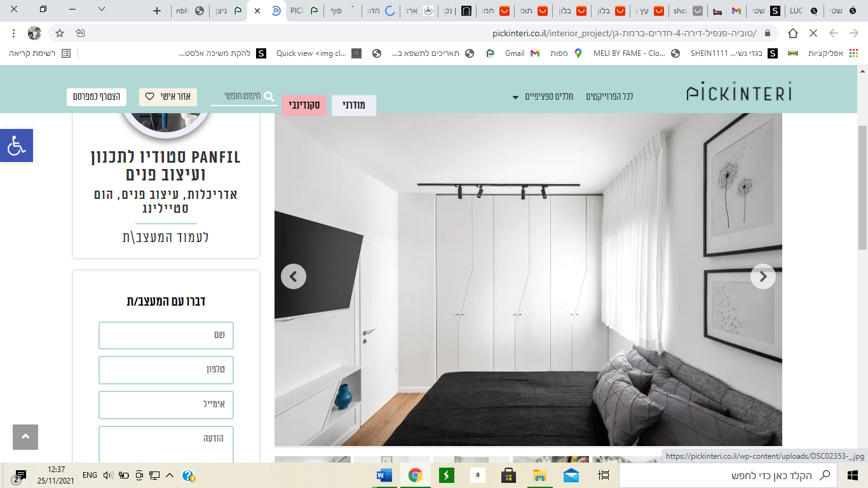Switch to the nbh tab
Screen dimensions: 868x488
click(x=190, y=11)
